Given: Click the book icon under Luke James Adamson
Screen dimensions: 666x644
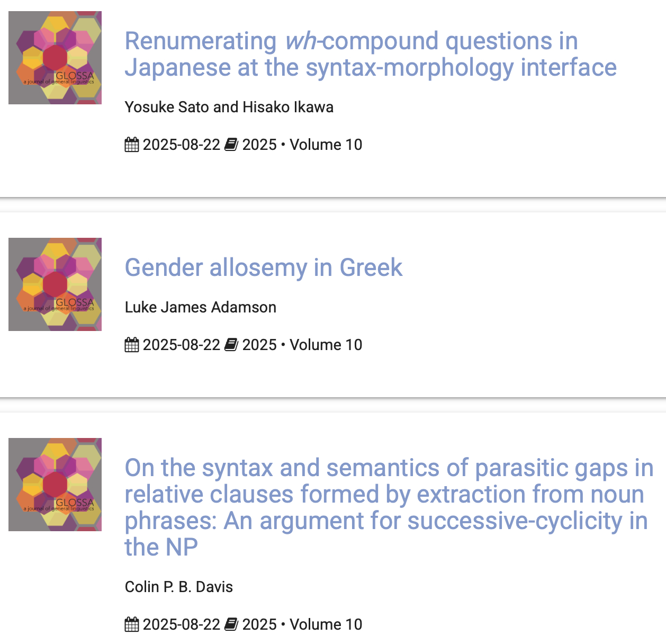Looking at the screenshot, I should tap(231, 345).
